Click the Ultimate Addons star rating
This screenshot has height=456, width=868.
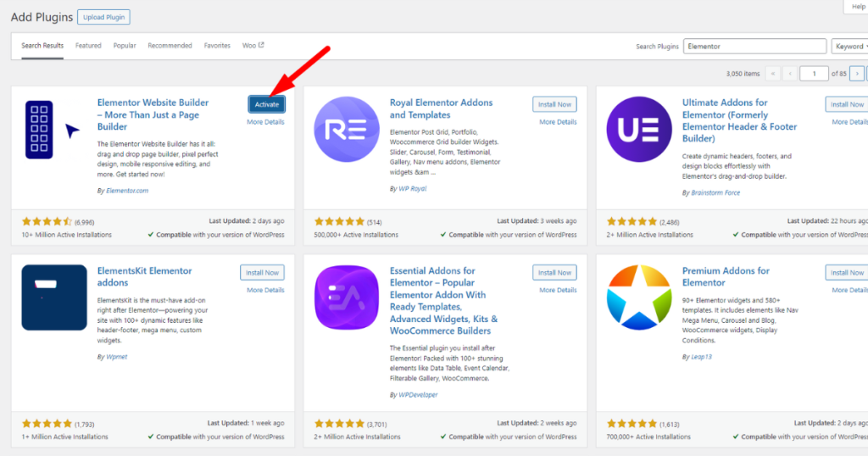632,222
